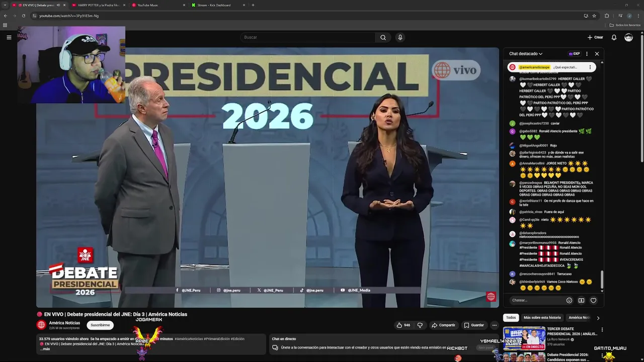Open the chat emoji picker
This screenshot has height=362, width=644.
coord(569,300)
